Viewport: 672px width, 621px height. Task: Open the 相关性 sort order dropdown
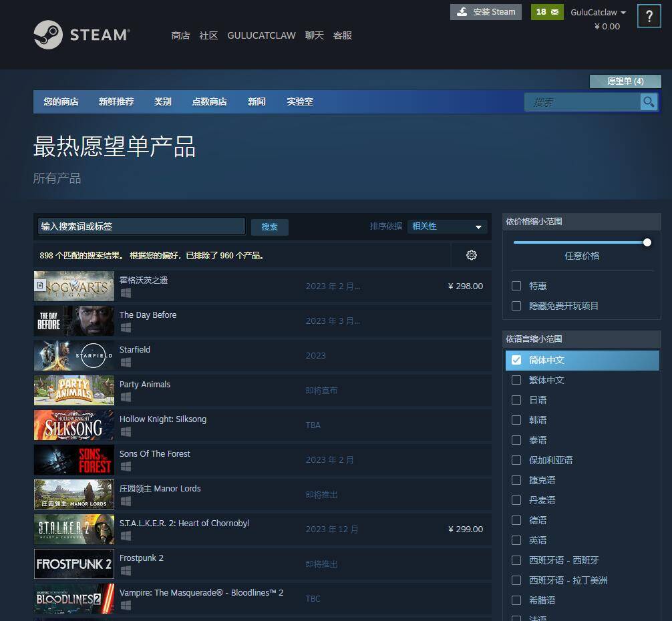(x=447, y=226)
